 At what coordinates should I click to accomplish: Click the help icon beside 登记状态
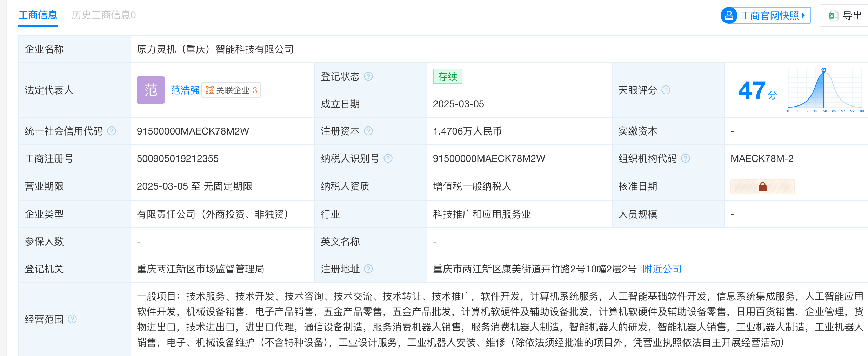(x=368, y=76)
